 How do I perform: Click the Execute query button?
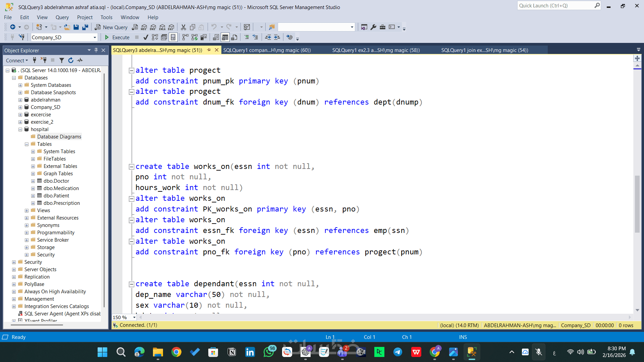pyautogui.click(x=117, y=37)
